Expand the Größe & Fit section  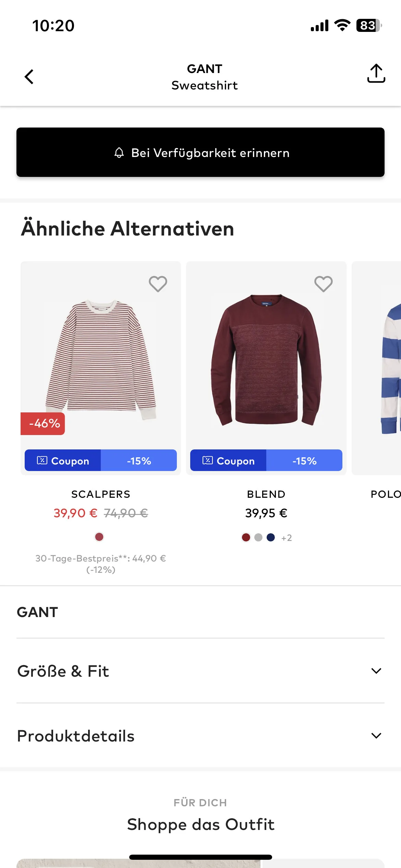point(200,671)
